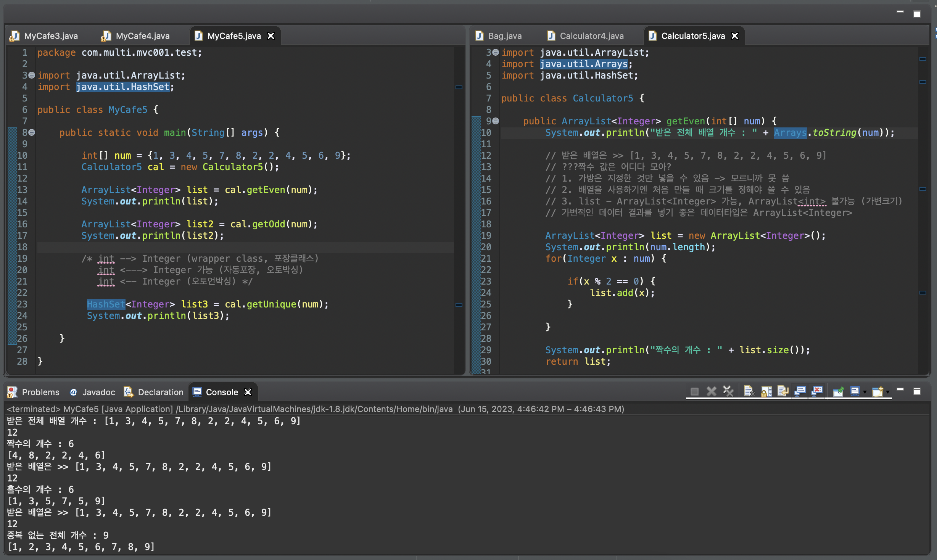937x560 pixels.
Task: Pin the console view
Action: pos(838,391)
